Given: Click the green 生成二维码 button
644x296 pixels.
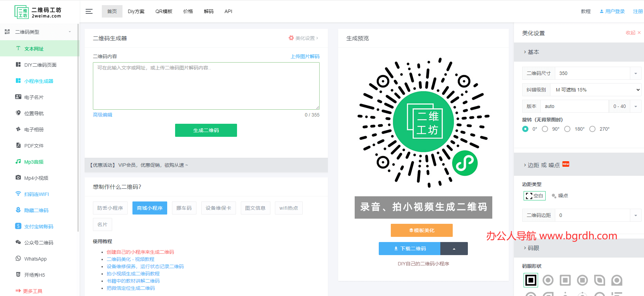Looking at the screenshot, I should [x=206, y=130].
